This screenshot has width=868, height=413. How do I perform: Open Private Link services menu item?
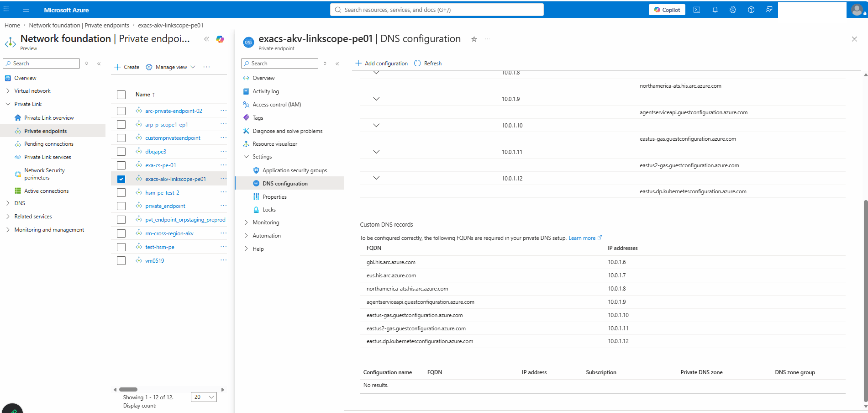(x=47, y=157)
